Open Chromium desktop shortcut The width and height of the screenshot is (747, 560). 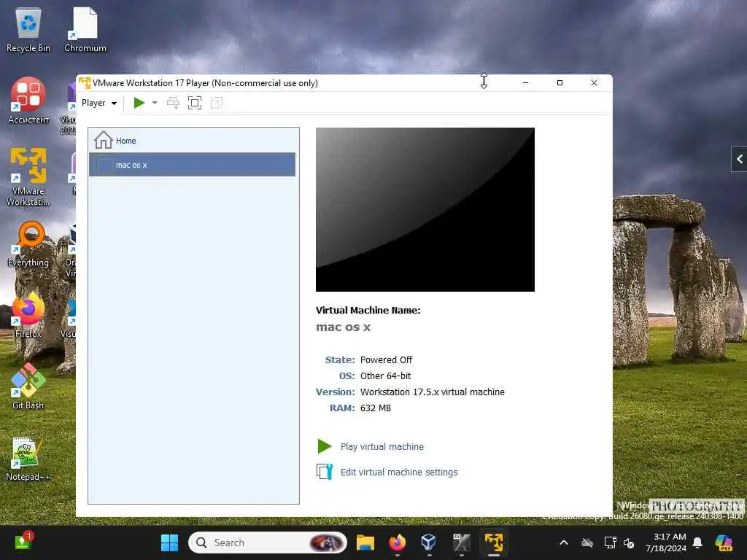tap(85, 29)
